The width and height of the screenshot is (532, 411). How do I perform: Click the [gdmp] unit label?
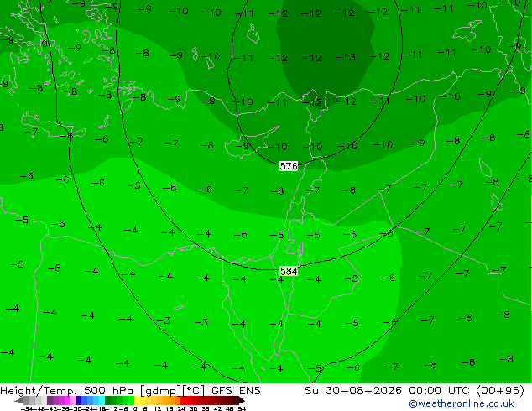coord(161,391)
